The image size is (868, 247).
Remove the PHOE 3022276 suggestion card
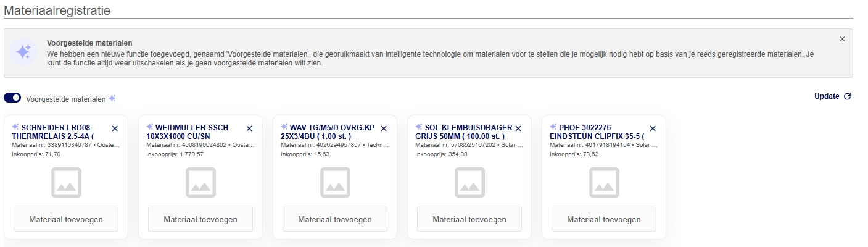point(653,128)
